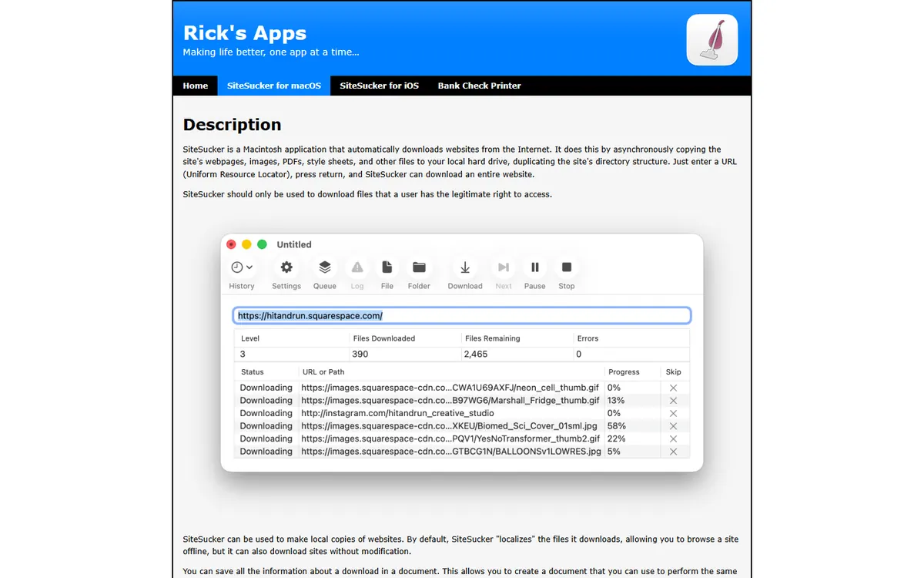Click the URL or Path column header
The image size is (924, 578).
click(x=323, y=371)
